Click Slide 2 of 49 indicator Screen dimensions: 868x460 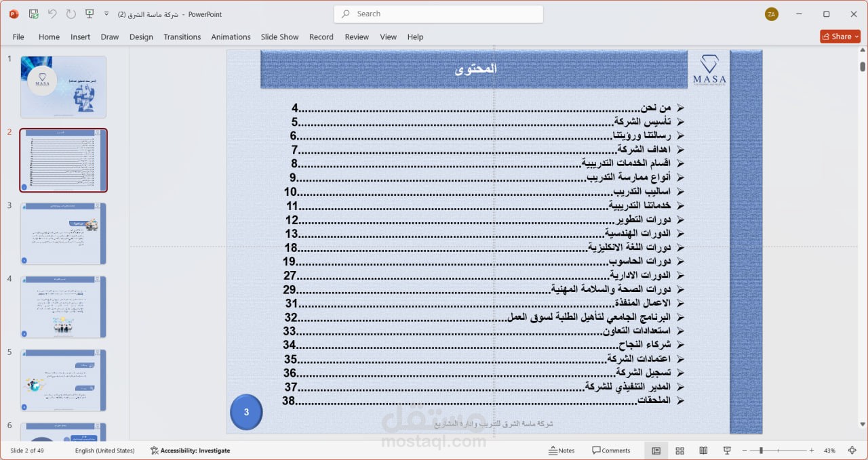[27, 451]
